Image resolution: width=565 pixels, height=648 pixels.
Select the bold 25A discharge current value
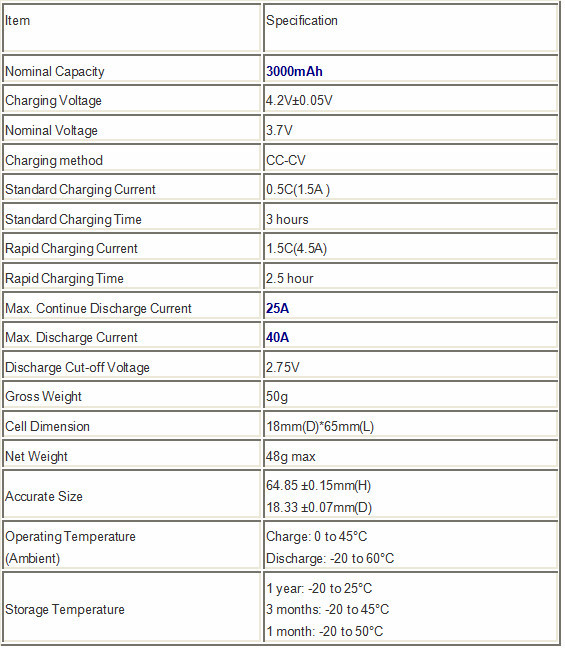point(277,308)
